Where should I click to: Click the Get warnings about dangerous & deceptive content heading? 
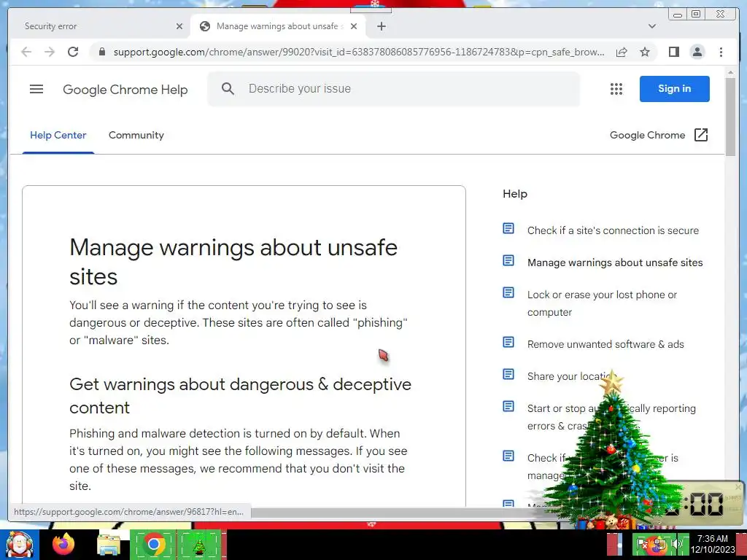[240, 396]
